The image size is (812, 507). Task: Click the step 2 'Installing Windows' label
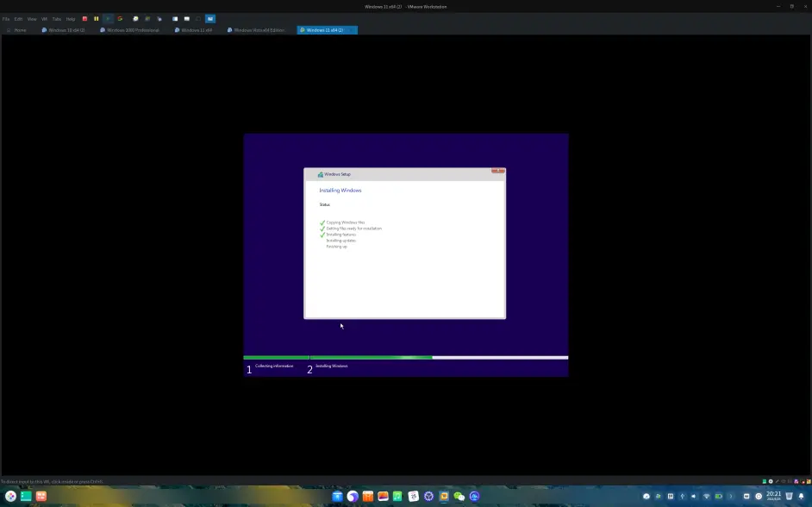[x=331, y=366]
